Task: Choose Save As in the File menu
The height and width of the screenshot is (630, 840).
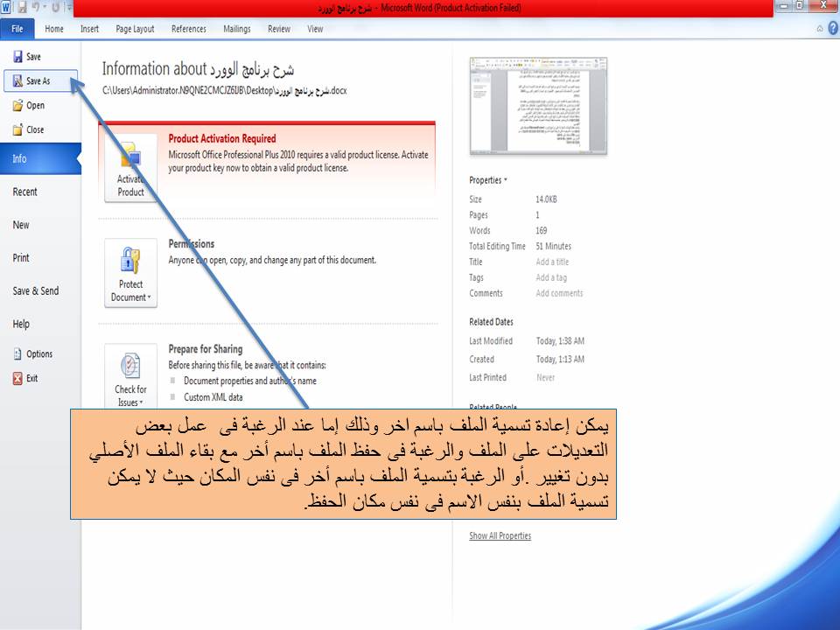Action: 41,80
